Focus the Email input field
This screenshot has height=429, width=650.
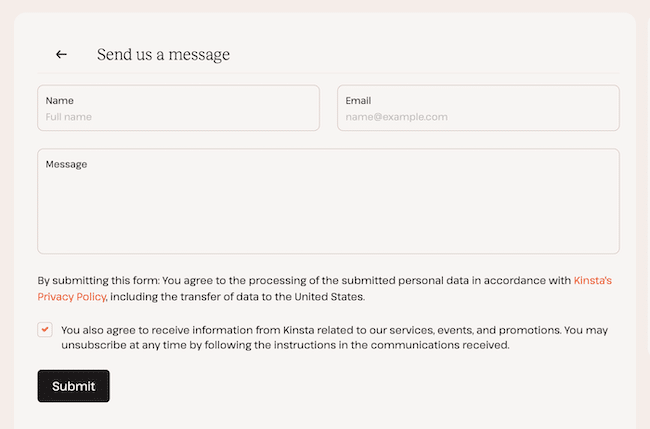click(478, 108)
